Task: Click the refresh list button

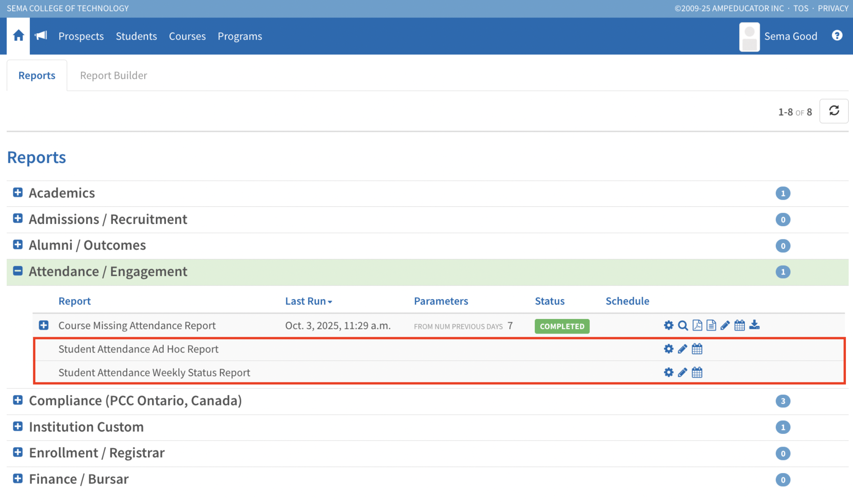Action: [x=834, y=111]
